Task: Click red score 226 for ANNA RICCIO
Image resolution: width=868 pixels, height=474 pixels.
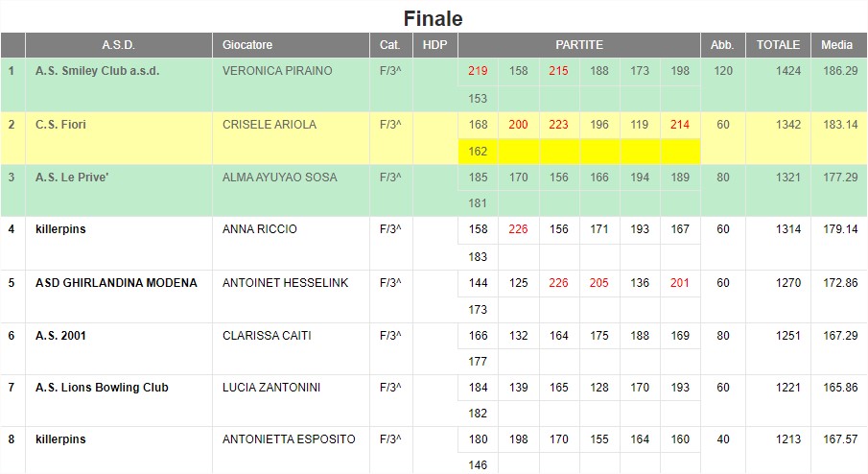Action: coord(518,229)
